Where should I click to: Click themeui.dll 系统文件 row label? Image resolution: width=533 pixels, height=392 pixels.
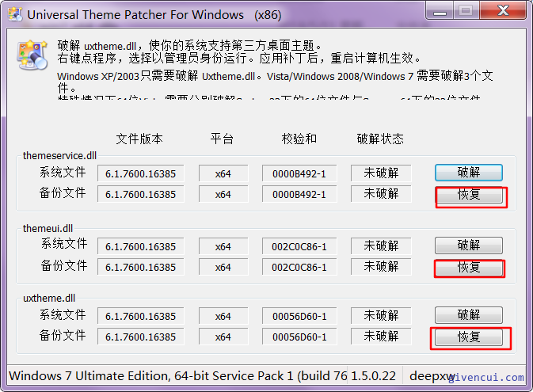[x=64, y=244]
